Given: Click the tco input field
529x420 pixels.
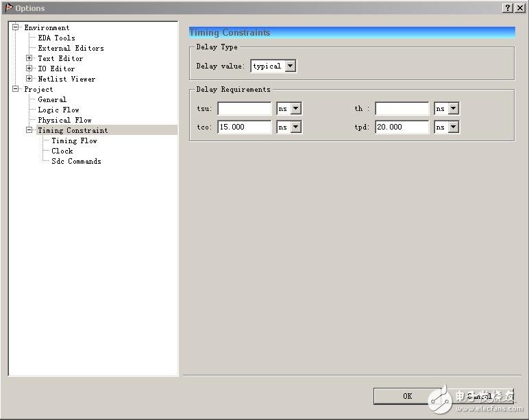Looking at the screenshot, I should point(245,127).
